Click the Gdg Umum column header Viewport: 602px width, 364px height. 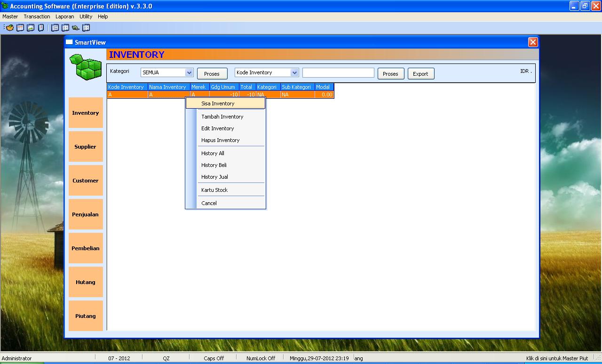pyautogui.click(x=224, y=87)
